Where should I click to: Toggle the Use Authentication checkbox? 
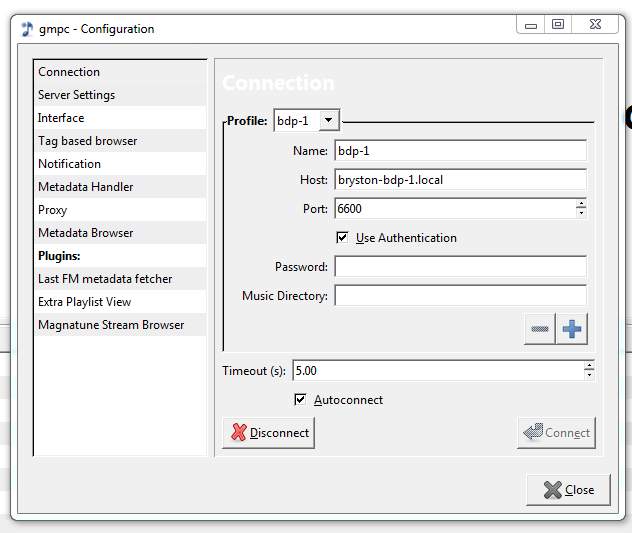pos(343,238)
